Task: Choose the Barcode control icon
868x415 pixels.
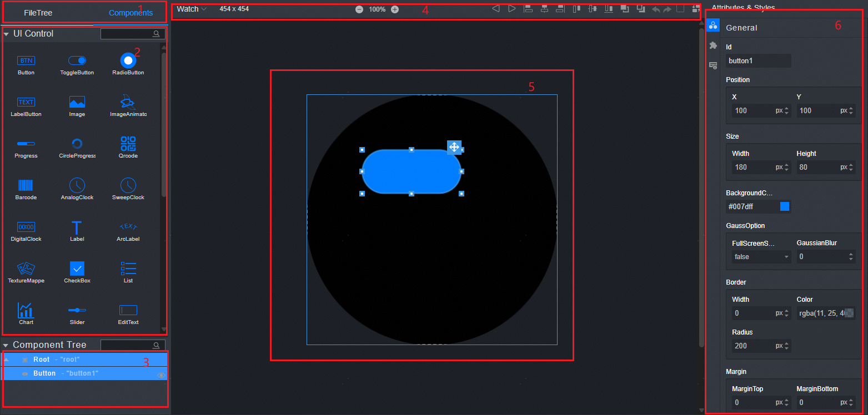Action: (x=26, y=186)
